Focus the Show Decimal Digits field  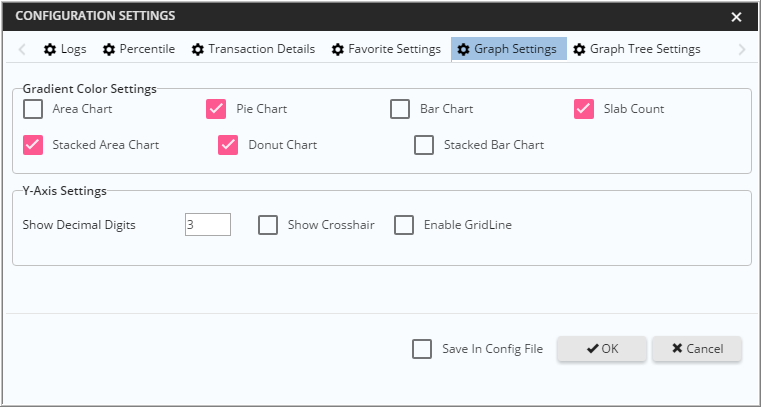[208, 225]
